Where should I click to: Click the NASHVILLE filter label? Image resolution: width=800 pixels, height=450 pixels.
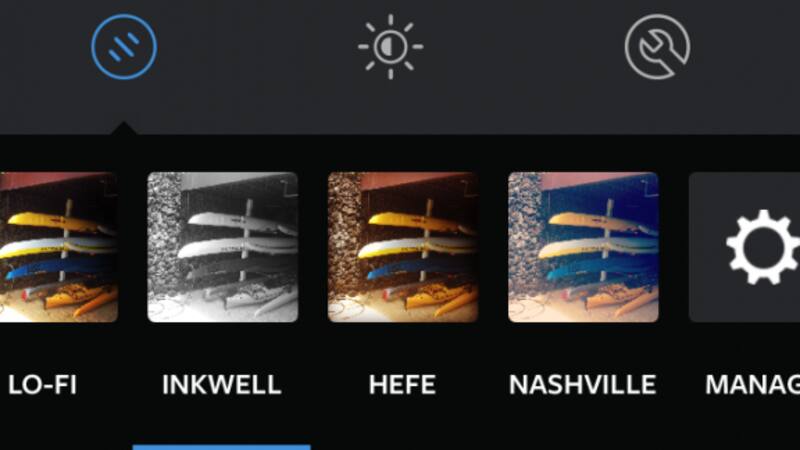[582, 385]
